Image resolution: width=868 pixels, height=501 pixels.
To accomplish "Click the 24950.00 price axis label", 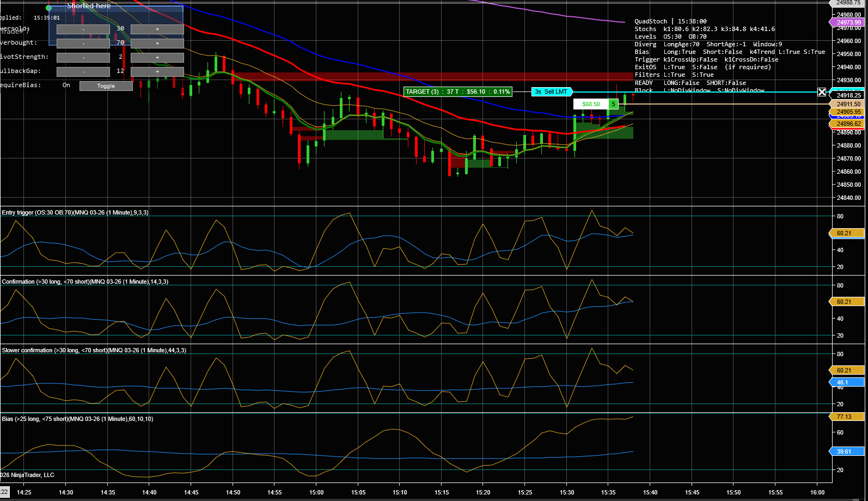I will 849,54.
